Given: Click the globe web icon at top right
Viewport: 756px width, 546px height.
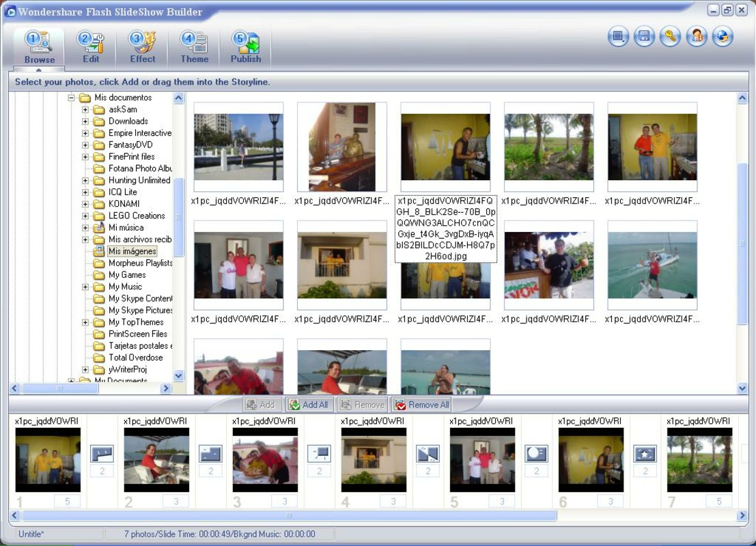Looking at the screenshot, I should point(723,36).
